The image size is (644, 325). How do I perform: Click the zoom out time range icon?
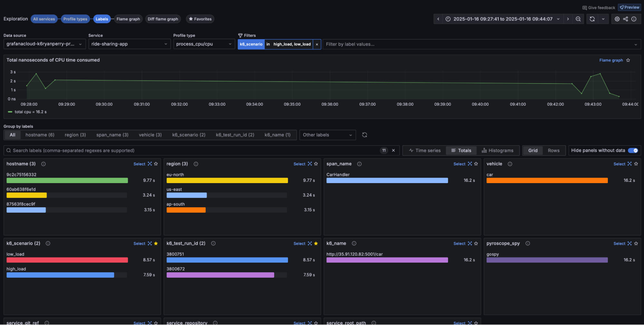tap(578, 19)
